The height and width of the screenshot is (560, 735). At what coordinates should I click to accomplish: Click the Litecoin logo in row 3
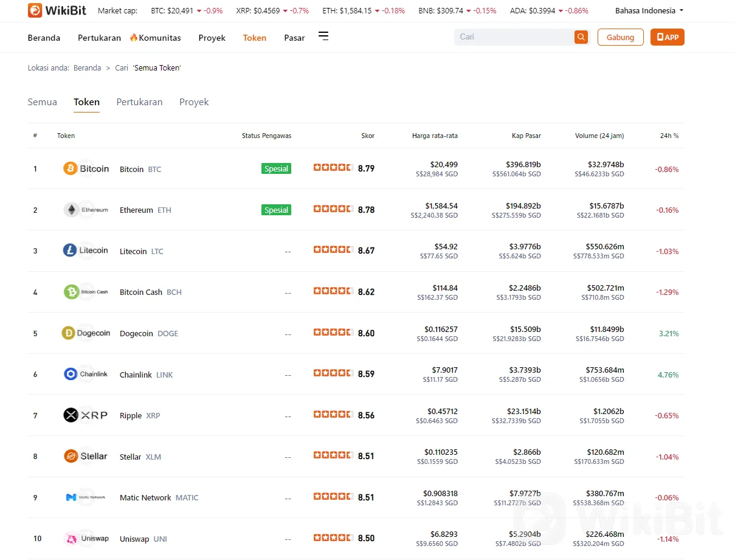click(x=86, y=251)
